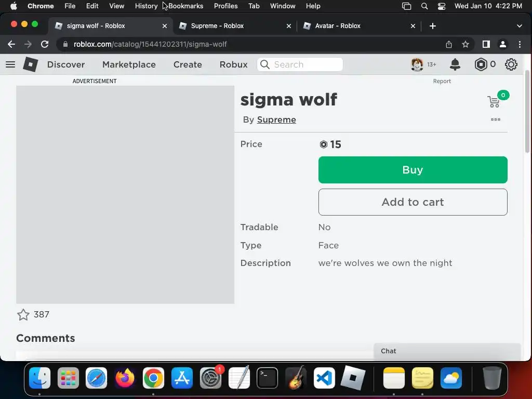Open GarageBand from the Dock
The image size is (532, 399).
point(296,378)
